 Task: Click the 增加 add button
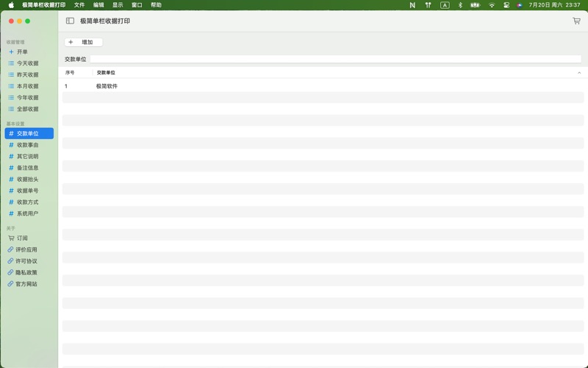[x=83, y=42]
